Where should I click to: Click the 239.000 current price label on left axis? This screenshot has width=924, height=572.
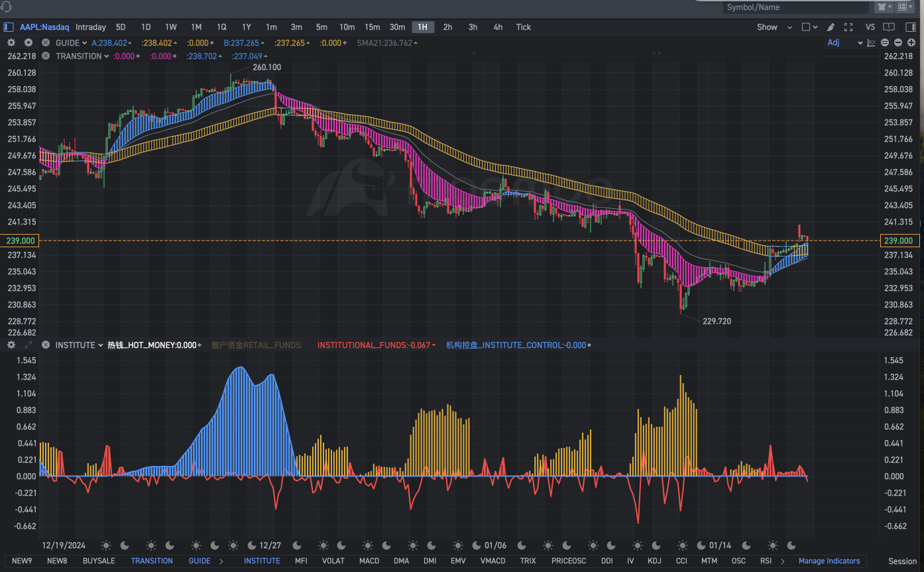[19, 241]
